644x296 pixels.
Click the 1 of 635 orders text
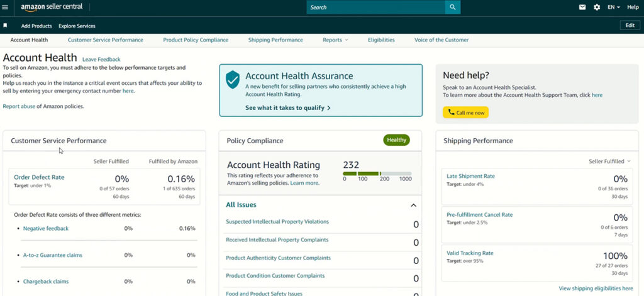click(x=178, y=189)
